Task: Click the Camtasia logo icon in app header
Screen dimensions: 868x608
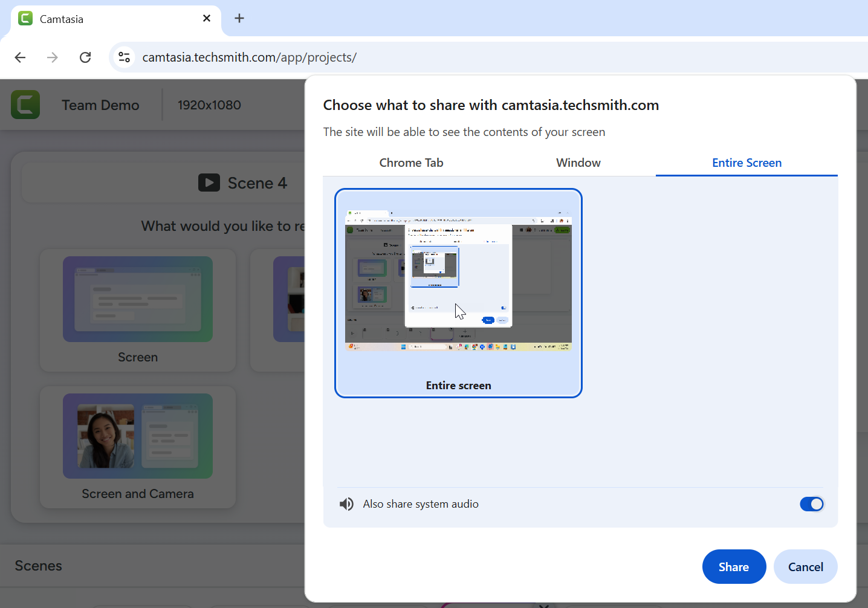Action: coord(25,105)
